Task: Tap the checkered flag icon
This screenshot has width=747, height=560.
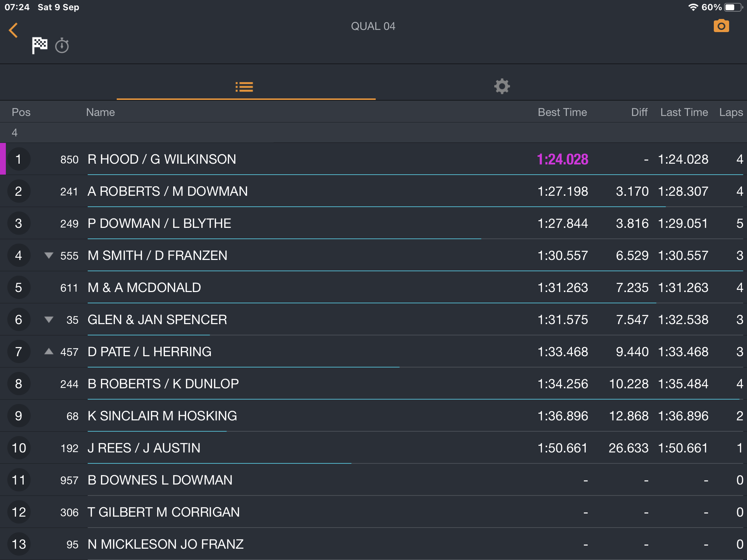Action: 39,46
